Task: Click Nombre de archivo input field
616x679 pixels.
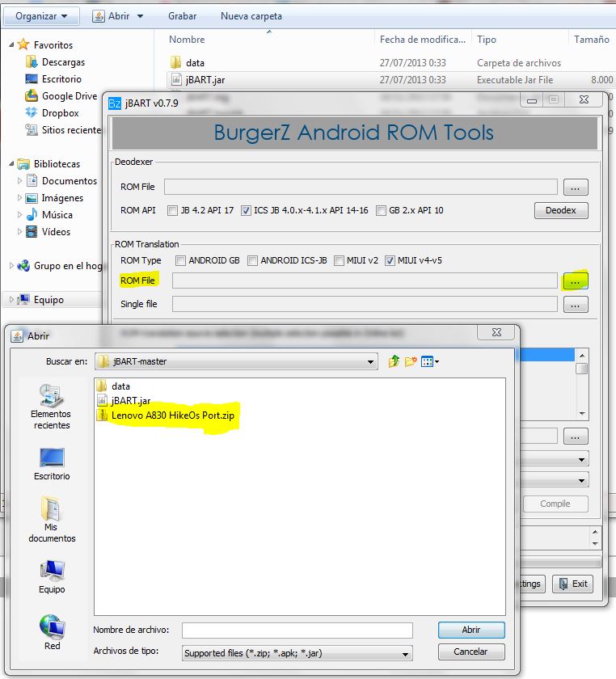Action: pos(297,630)
